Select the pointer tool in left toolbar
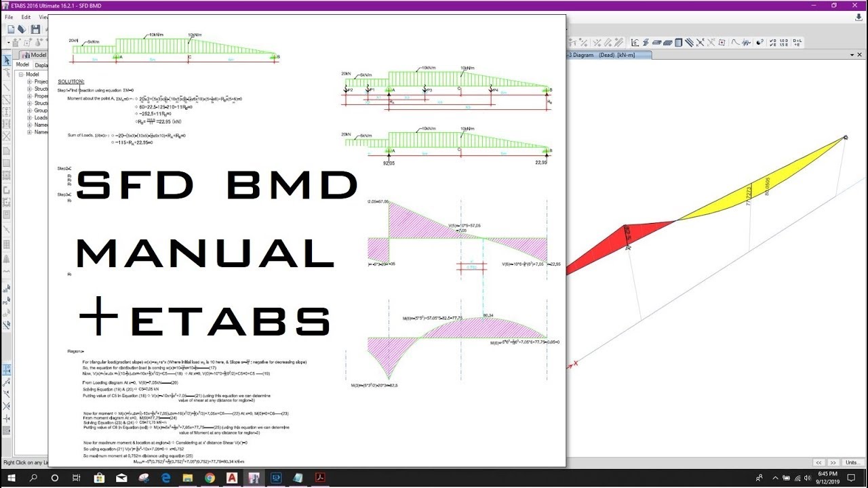 7,60
